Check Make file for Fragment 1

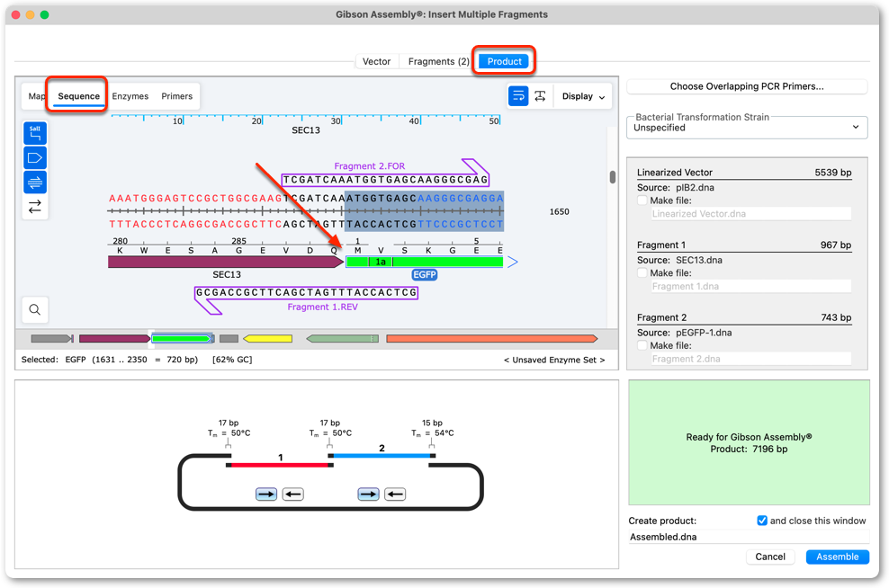pyautogui.click(x=642, y=272)
